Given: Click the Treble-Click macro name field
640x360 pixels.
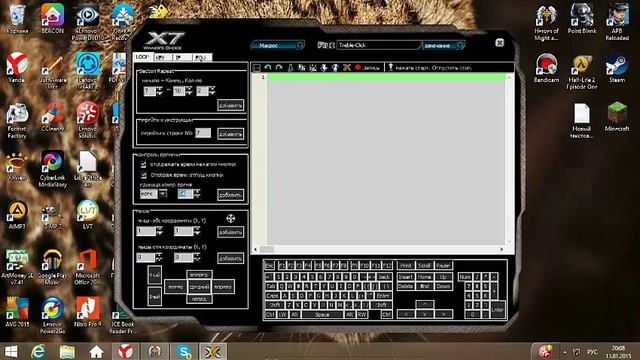Looking at the screenshot, I should coord(378,45).
